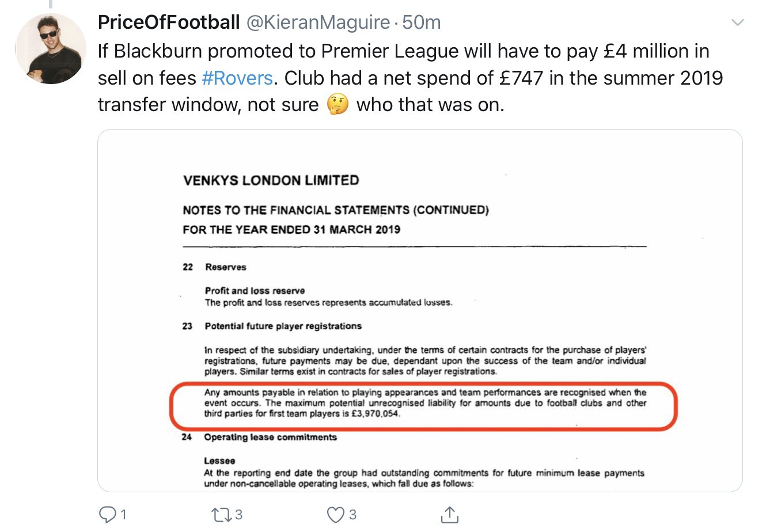This screenshot has width=766, height=532.
Task: Click the Operating lease commitments heading
Action: coord(270,437)
